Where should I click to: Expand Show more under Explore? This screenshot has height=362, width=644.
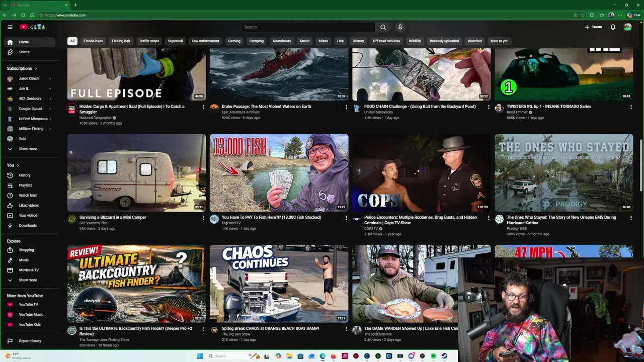coord(30,280)
